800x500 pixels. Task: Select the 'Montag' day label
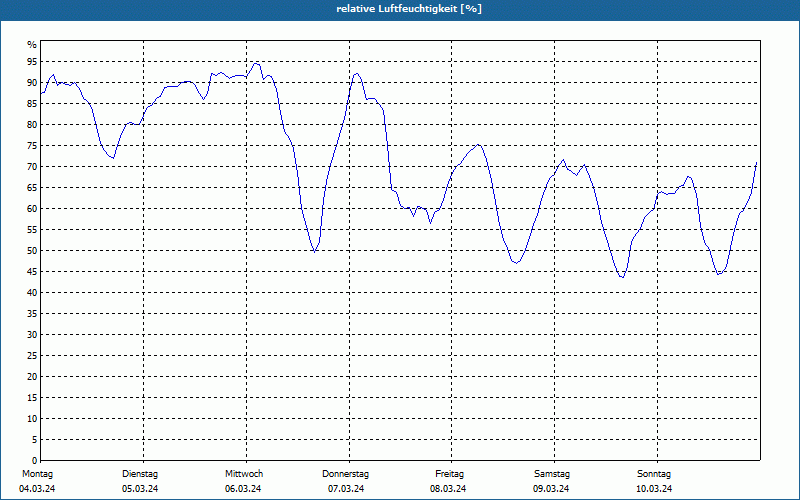point(37,474)
